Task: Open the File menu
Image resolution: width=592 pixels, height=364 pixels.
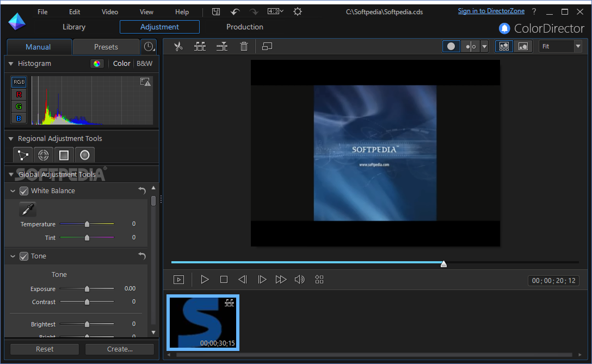Action: tap(42, 12)
